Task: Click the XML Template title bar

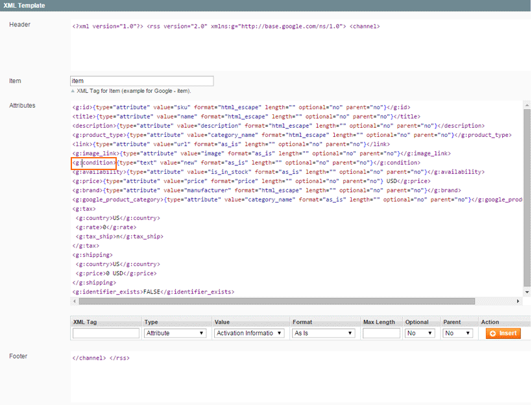Action: pyautogui.click(x=26, y=5)
